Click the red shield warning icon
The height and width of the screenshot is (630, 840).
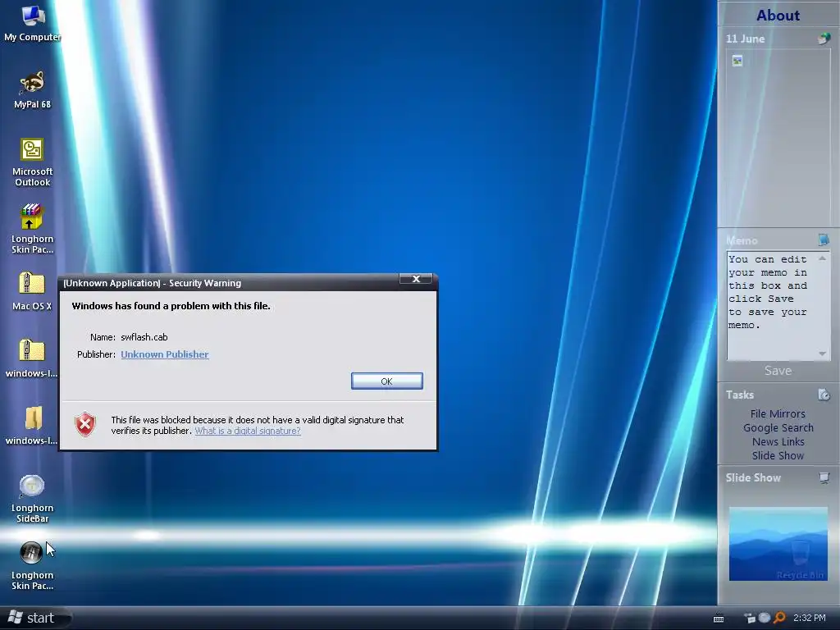[x=85, y=425]
